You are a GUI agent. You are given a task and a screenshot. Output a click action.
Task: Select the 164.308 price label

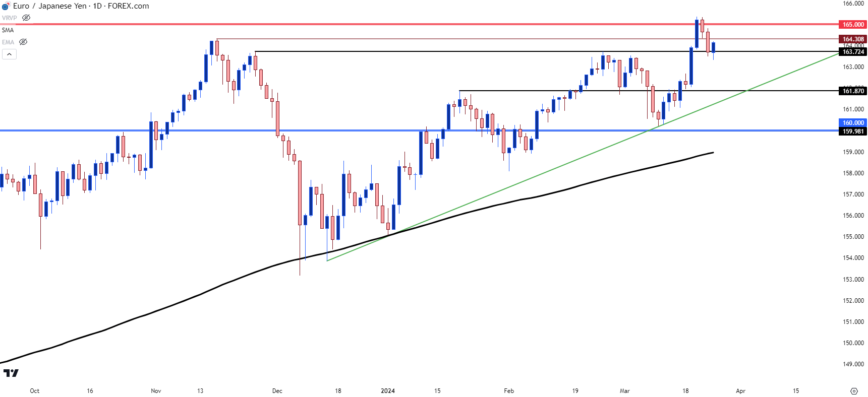point(853,39)
